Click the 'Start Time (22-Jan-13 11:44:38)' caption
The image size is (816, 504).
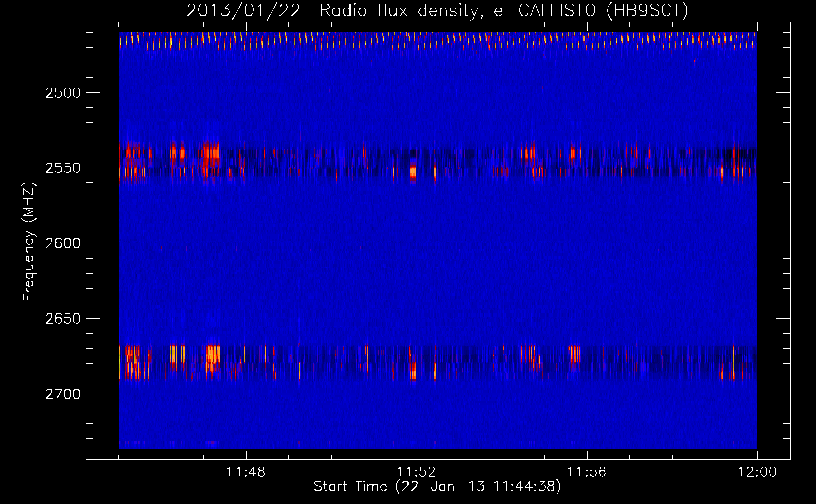pyautogui.click(x=437, y=487)
